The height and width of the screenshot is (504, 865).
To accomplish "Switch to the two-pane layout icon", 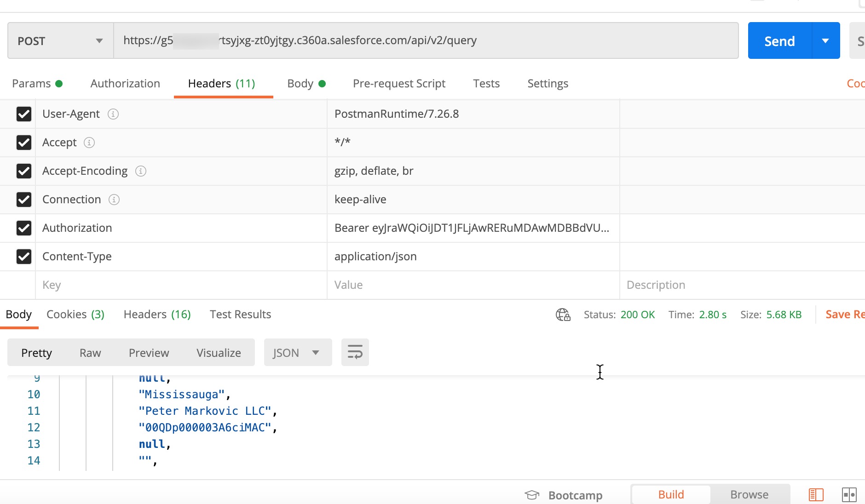I will coord(849,495).
